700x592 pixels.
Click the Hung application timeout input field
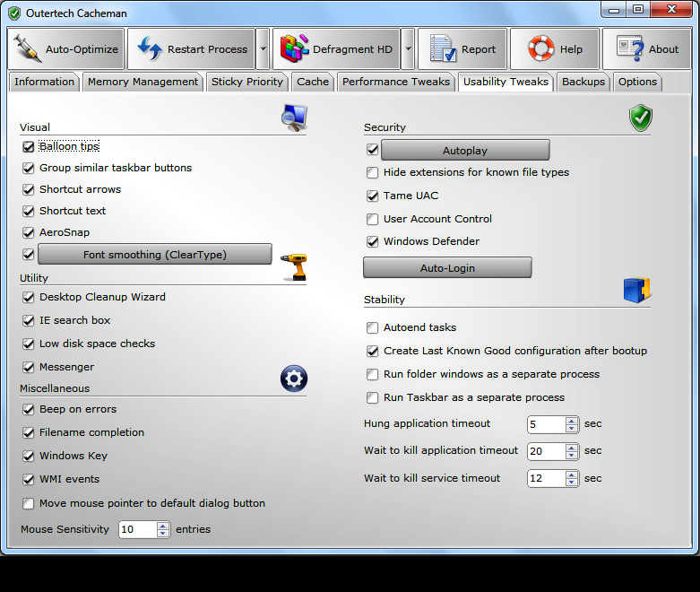[x=547, y=424]
